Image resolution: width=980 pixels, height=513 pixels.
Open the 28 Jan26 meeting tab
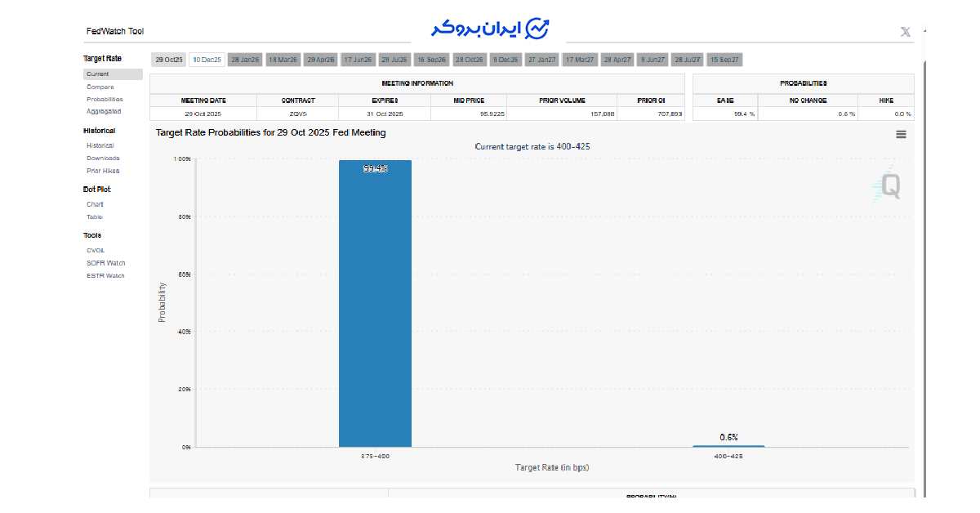click(x=245, y=60)
